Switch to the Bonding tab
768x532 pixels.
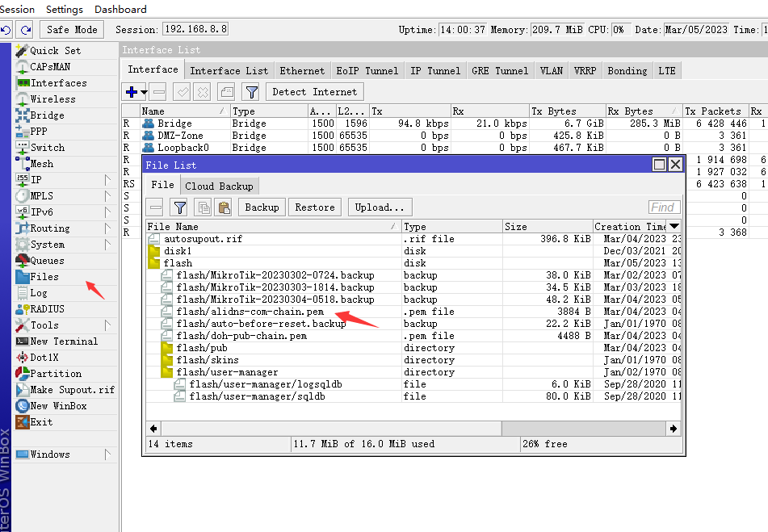click(x=627, y=71)
